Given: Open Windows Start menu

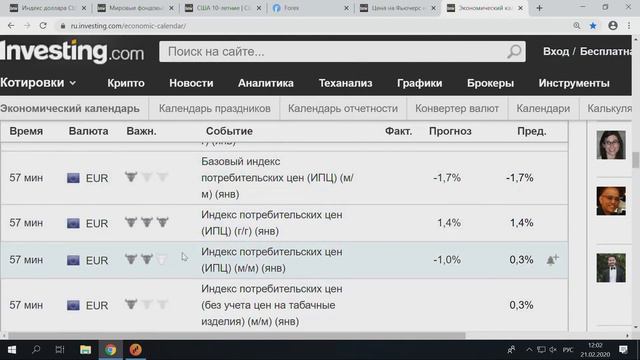Looking at the screenshot, I should [x=11, y=350].
